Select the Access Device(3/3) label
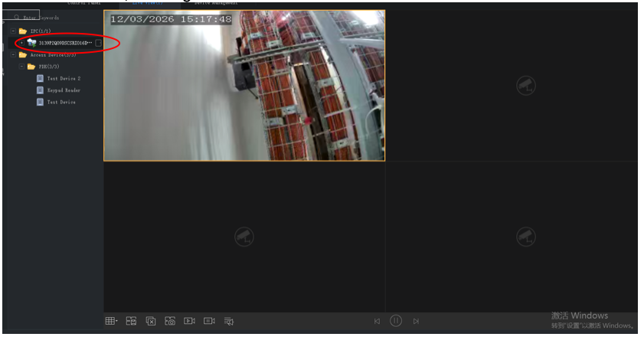 click(53, 55)
